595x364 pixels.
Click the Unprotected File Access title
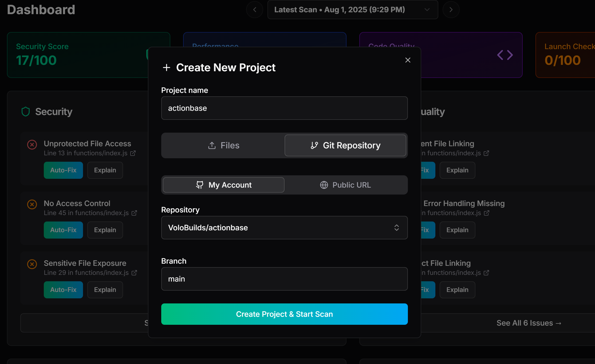87,144
